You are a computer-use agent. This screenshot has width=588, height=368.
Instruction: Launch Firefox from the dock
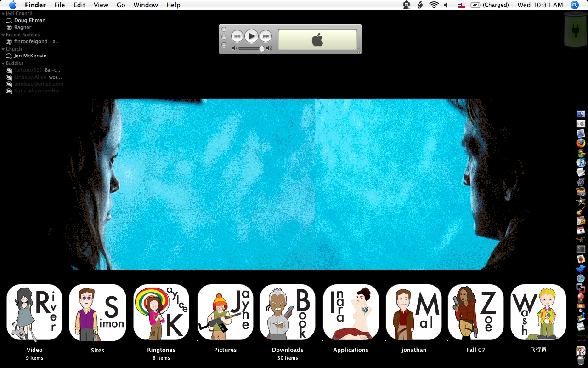click(x=581, y=143)
